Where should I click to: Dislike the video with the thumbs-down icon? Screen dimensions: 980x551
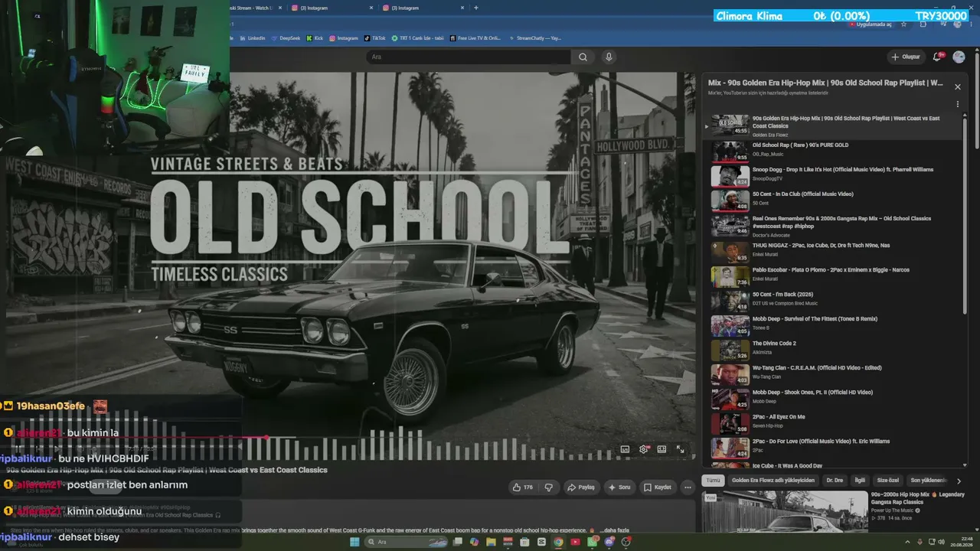click(x=548, y=487)
